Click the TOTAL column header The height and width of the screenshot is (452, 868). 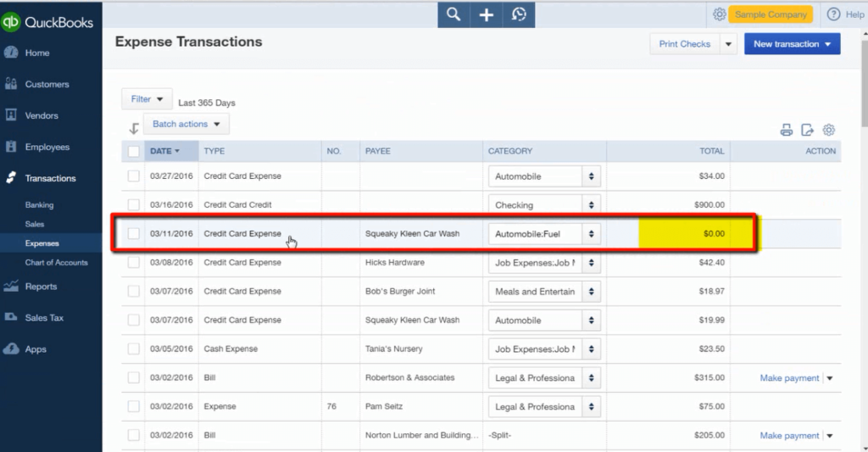click(x=711, y=151)
